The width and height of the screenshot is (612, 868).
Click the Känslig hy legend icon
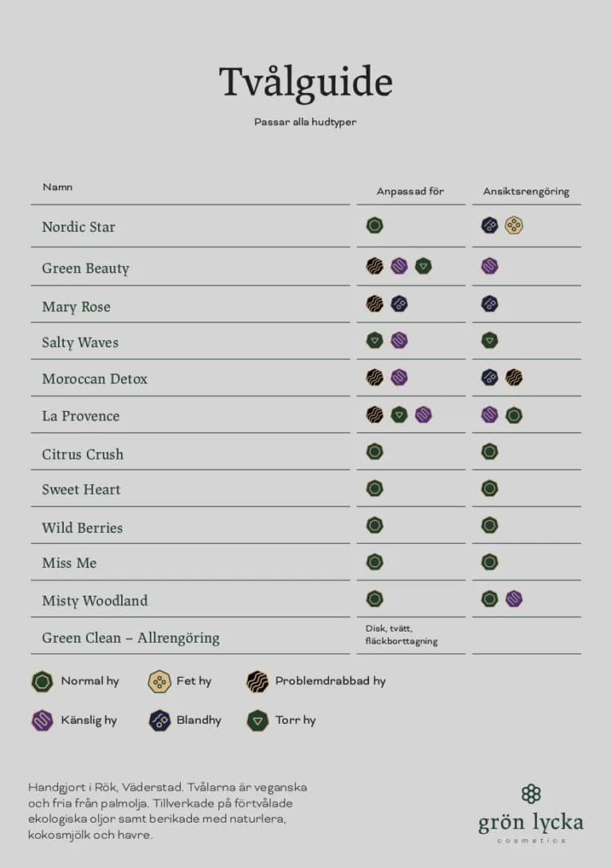coord(41,720)
